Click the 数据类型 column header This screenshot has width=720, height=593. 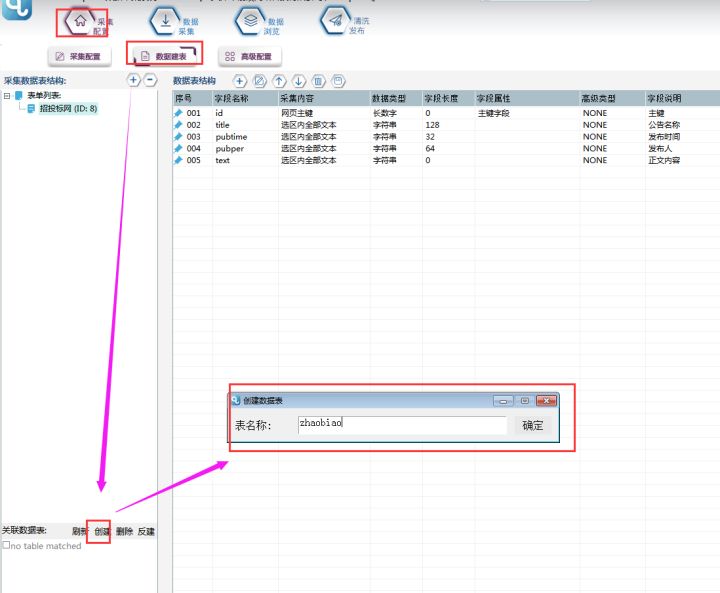(x=396, y=98)
